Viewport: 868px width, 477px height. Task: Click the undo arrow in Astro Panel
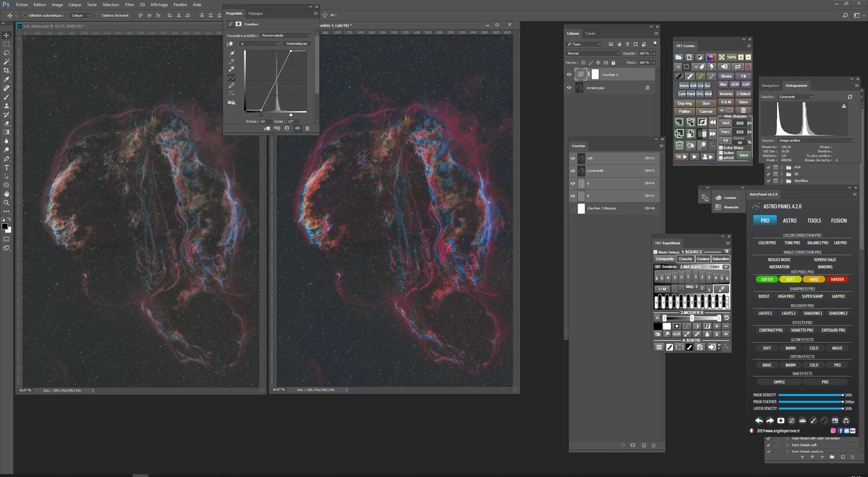(759, 420)
